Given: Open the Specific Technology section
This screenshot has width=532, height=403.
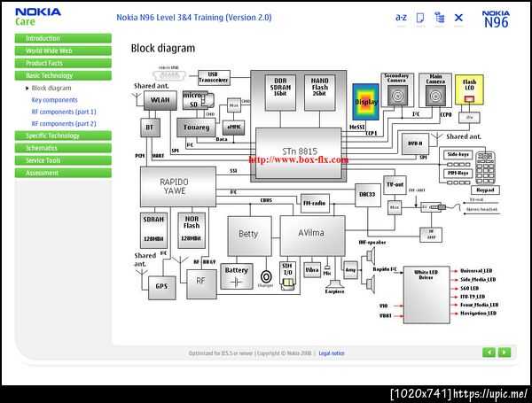Looking at the screenshot, I should tap(63, 136).
